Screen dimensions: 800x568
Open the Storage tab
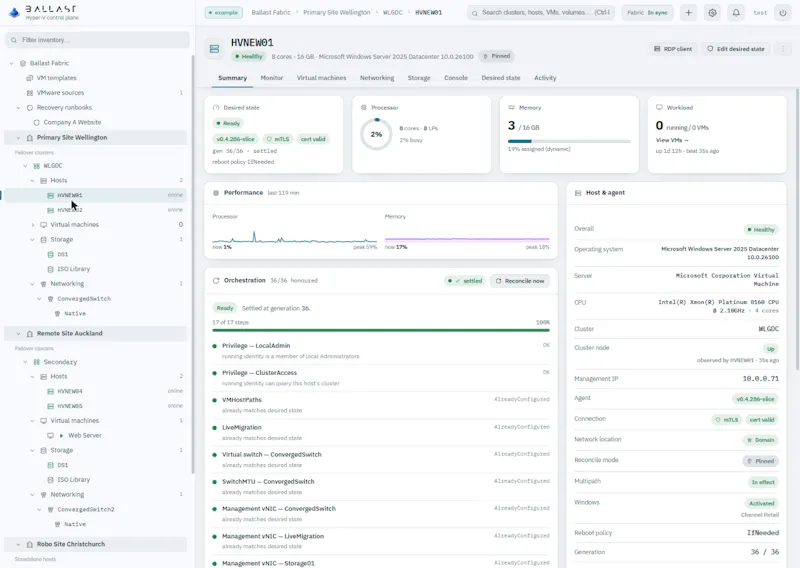tap(419, 78)
